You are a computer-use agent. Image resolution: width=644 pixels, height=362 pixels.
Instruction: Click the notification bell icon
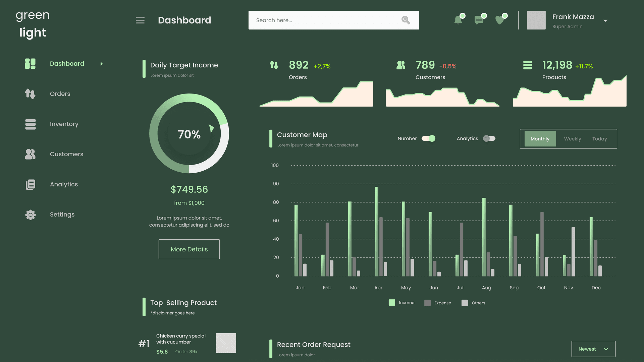click(x=459, y=20)
